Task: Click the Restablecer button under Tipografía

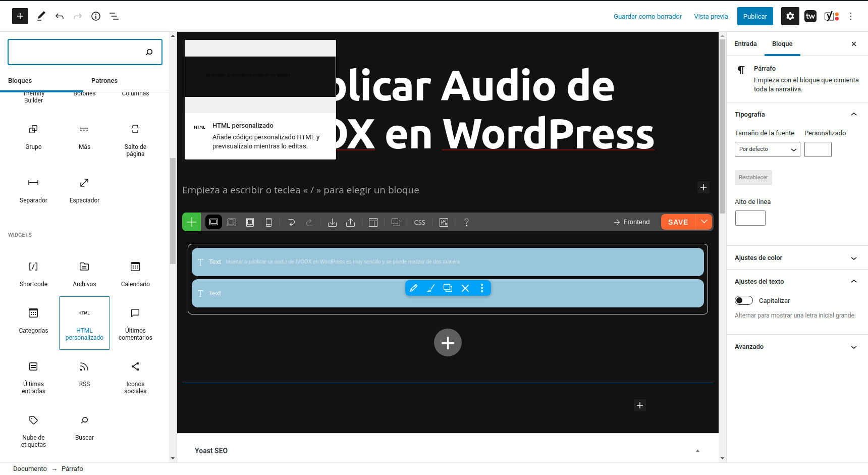Action: [x=753, y=177]
